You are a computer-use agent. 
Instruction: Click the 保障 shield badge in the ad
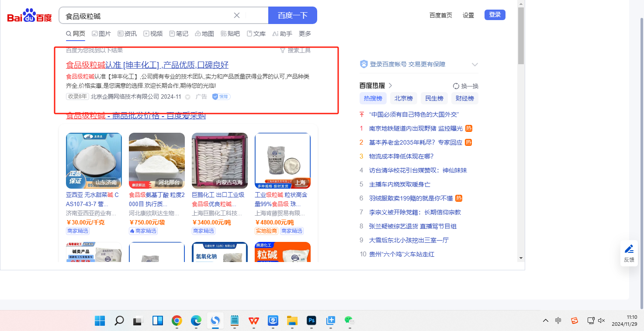[222, 97]
